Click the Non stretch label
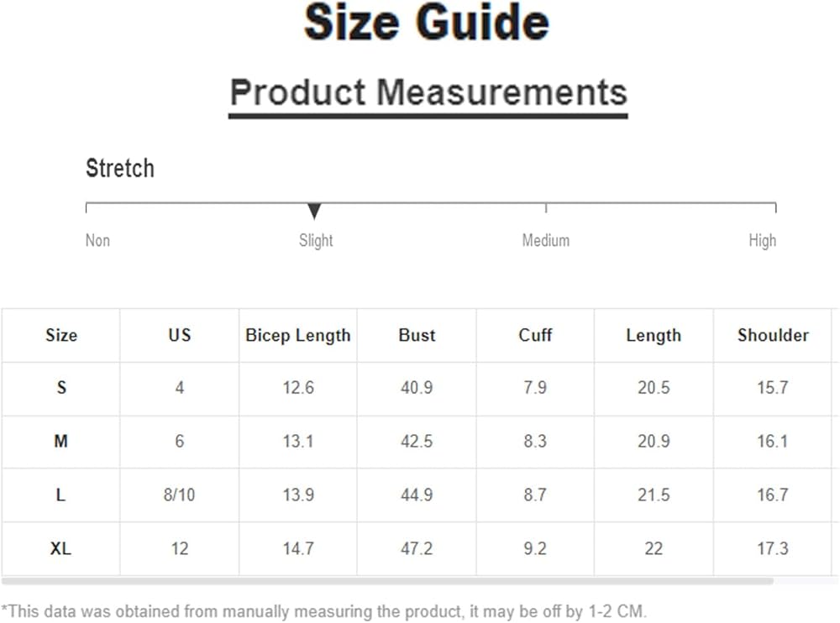 coord(97,241)
